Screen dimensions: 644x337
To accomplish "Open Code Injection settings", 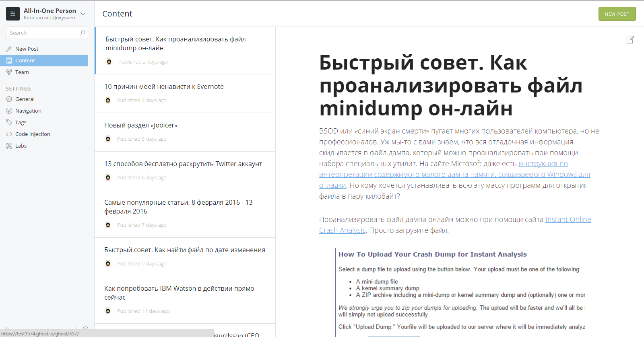I will 33,134.
